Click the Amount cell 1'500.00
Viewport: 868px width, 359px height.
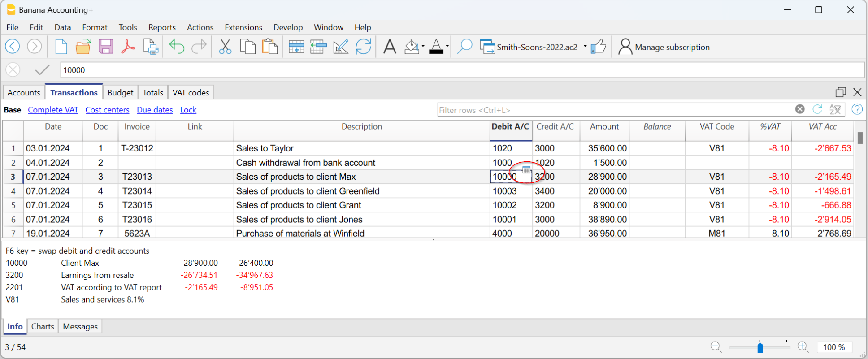pyautogui.click(x=604, y=163)
